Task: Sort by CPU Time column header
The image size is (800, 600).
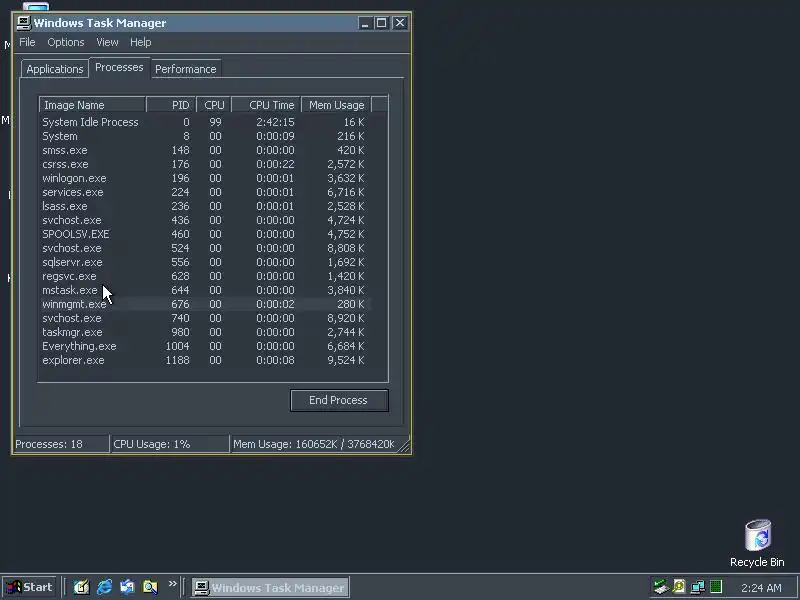Action: [266, 105]
